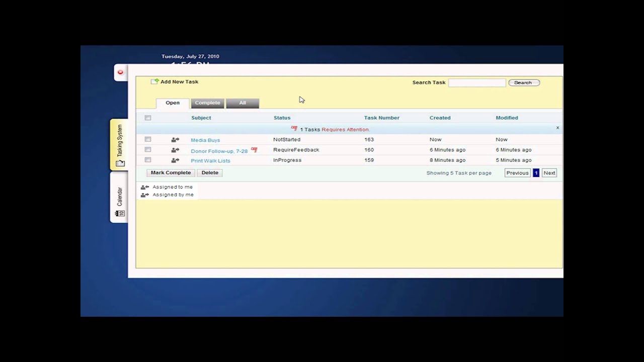The height and width of the screenshot is (362, 644).
Task: Click the Assigned to me label
Action: click(x=173, y=187)
